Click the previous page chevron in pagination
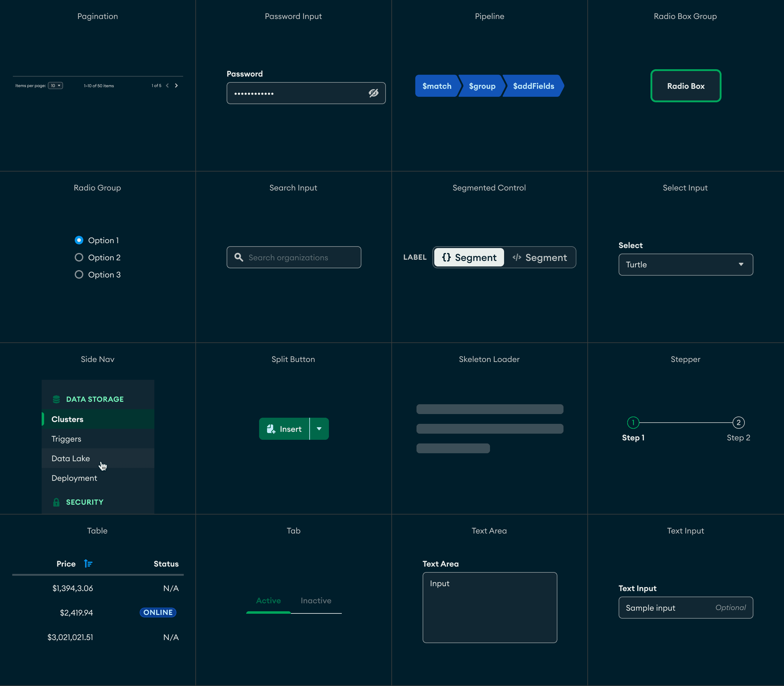Screen dimensions: 784x686 coord(167,85)
